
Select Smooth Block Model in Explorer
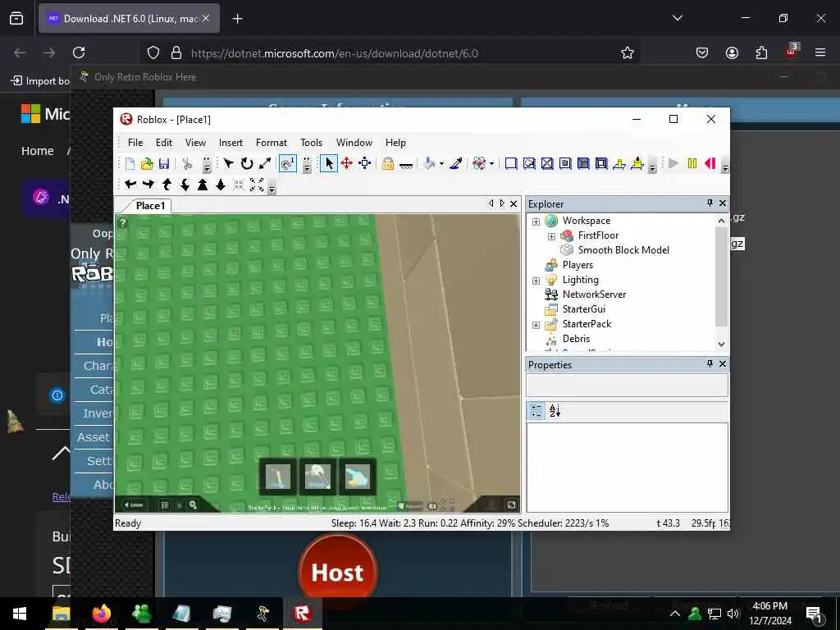(x=623, y=250)
